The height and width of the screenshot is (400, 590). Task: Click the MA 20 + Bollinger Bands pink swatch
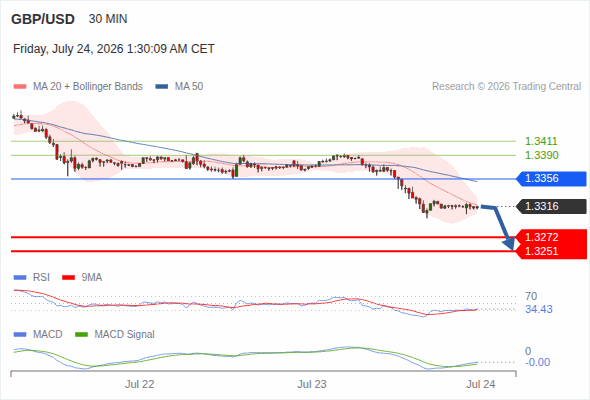click(20, 87)
